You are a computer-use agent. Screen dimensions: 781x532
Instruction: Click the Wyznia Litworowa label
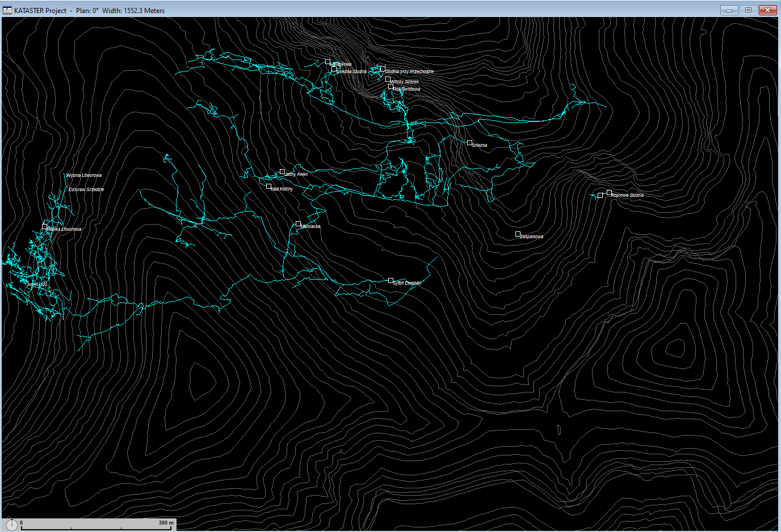(84, 175)
